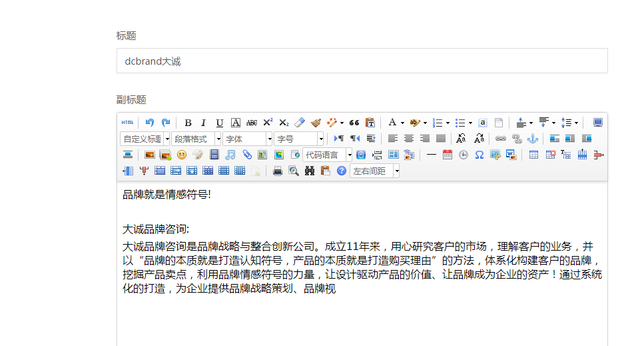Insert the current time
Image resolution: width=644 pixels, height=346 pixels.
[x=464, y=155]
